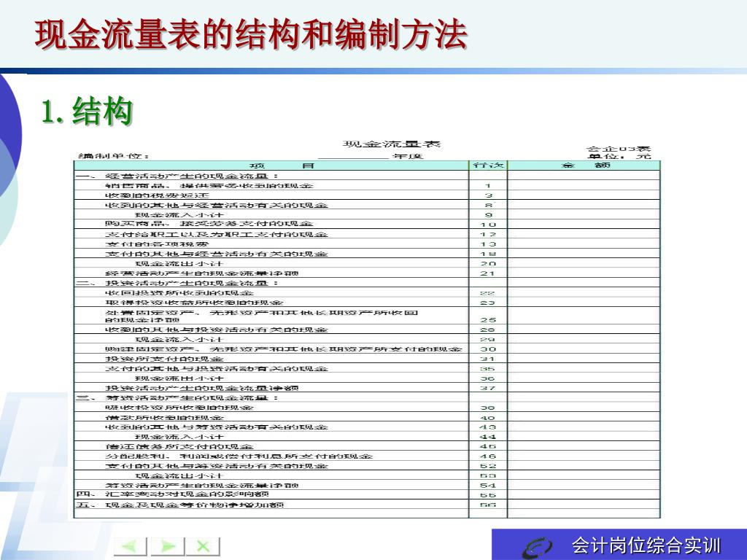Select row 支付的其他与投资活动有关的现金
747x560 pixels.
367,368
